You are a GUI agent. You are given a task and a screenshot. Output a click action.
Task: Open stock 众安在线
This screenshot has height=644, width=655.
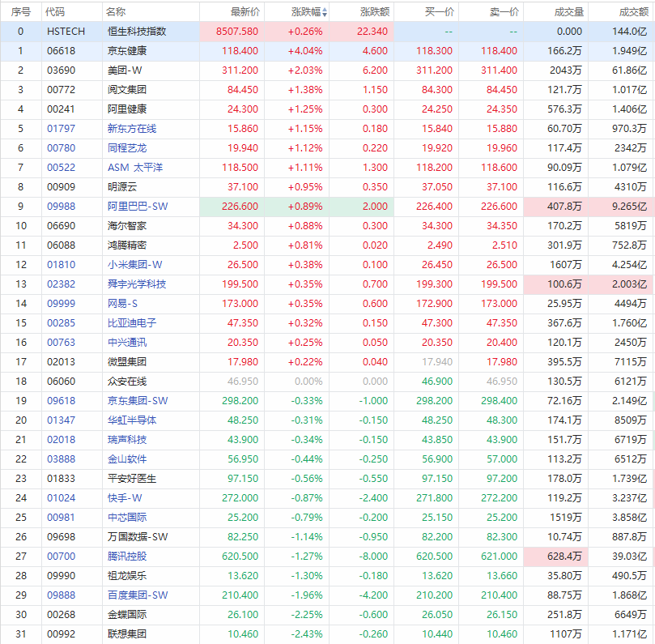pos(127,381)
